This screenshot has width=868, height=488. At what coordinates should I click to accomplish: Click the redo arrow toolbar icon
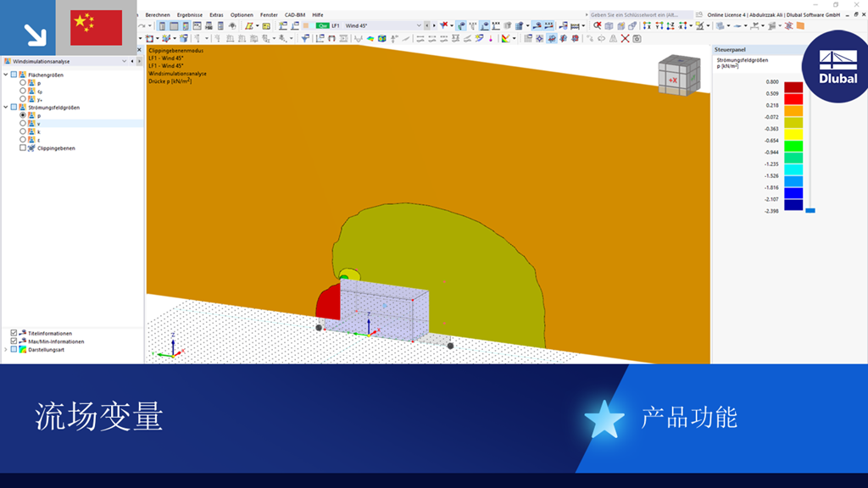point(142,25)
